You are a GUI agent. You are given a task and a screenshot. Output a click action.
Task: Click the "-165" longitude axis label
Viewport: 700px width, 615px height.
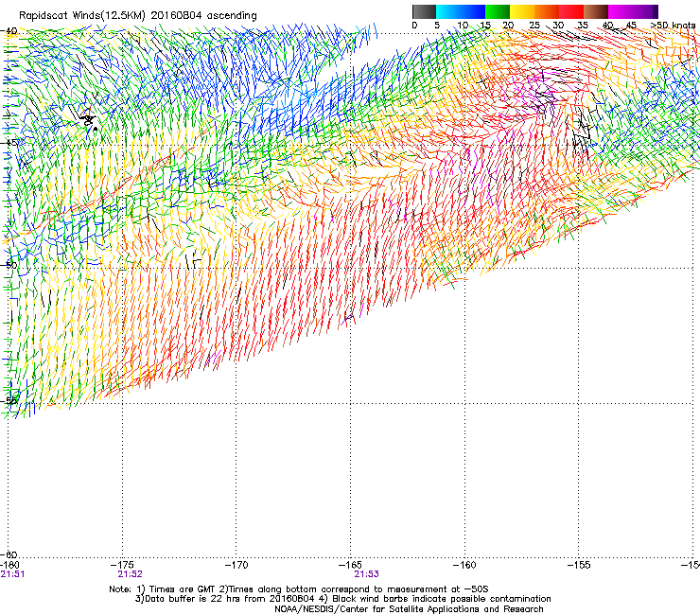click(350, 565)
